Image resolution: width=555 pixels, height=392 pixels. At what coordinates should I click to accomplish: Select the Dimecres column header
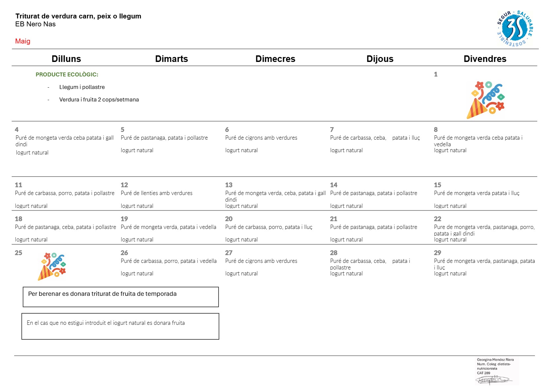pyautogui.click(x=275, y=59)
